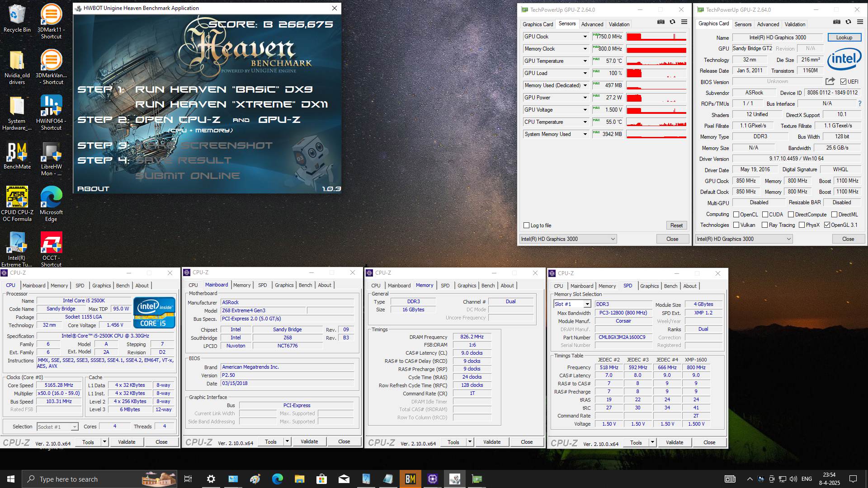The height and width of the screenshot is (488, 868).
Task: Launch the HWiNFO64 shortcut icon
Action: click(x=51, y=113)
